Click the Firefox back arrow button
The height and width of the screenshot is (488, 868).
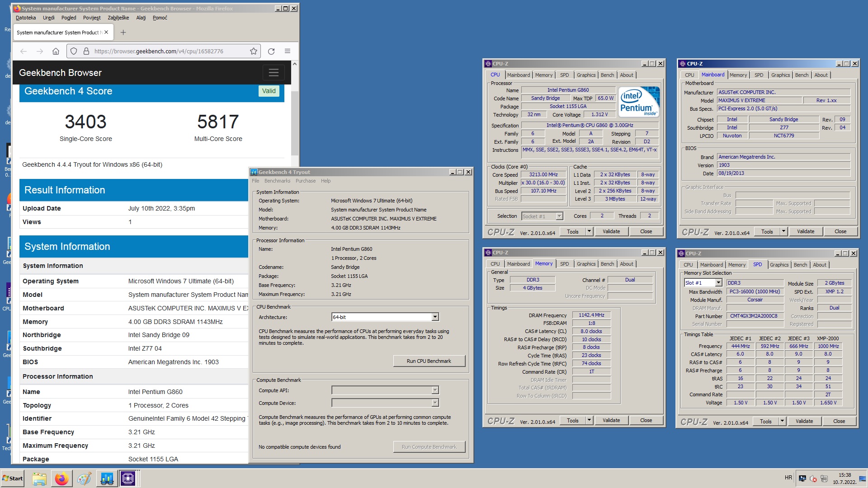coord(24,51)
